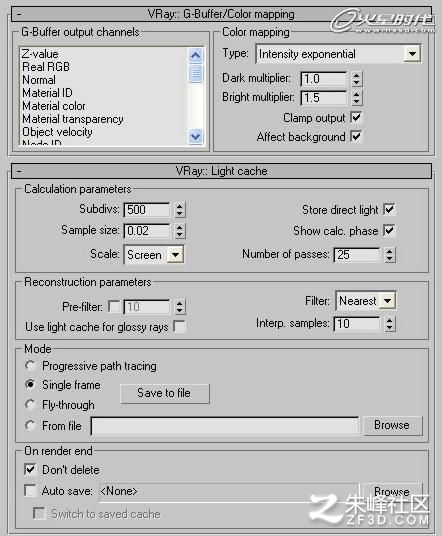Enable Use light cache for glossy rays
442x536 pixels.
(179, 326)
